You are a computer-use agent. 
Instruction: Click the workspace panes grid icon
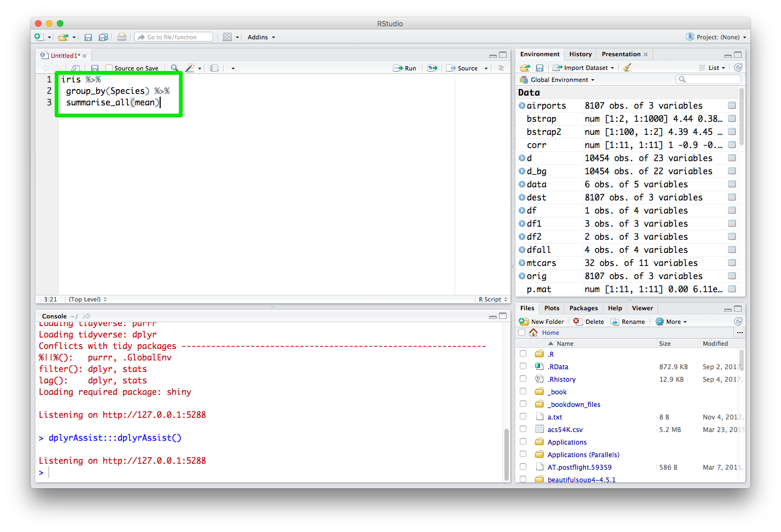227,37
